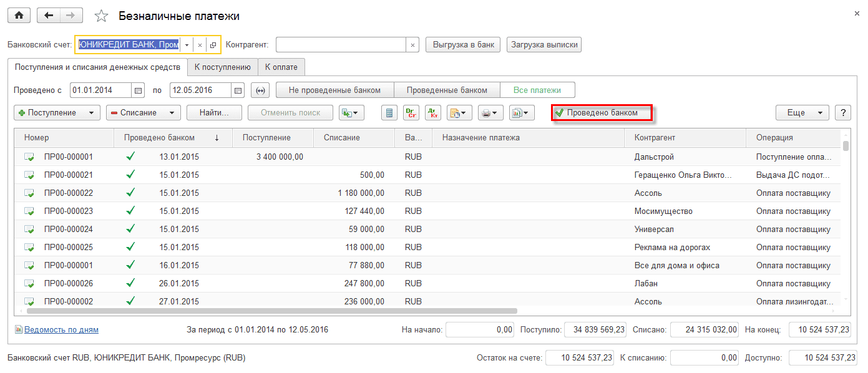Open Ведомость по дням link
The width and height of the screenshot is (868, 373).
[61, 329]
